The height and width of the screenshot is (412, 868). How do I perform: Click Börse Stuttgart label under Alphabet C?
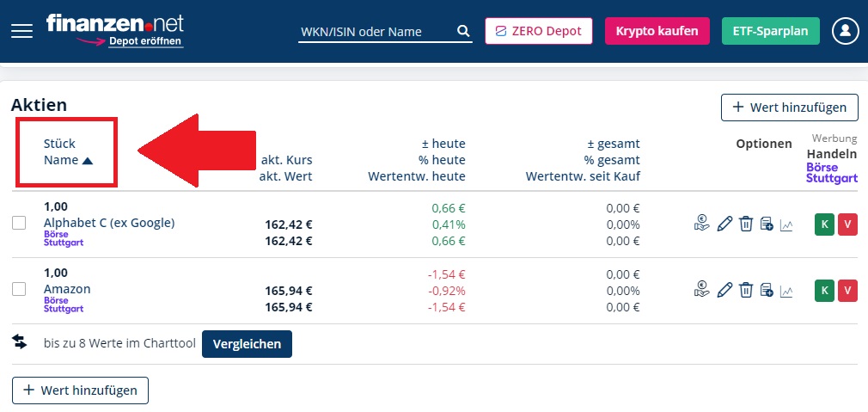pos(64,238)
